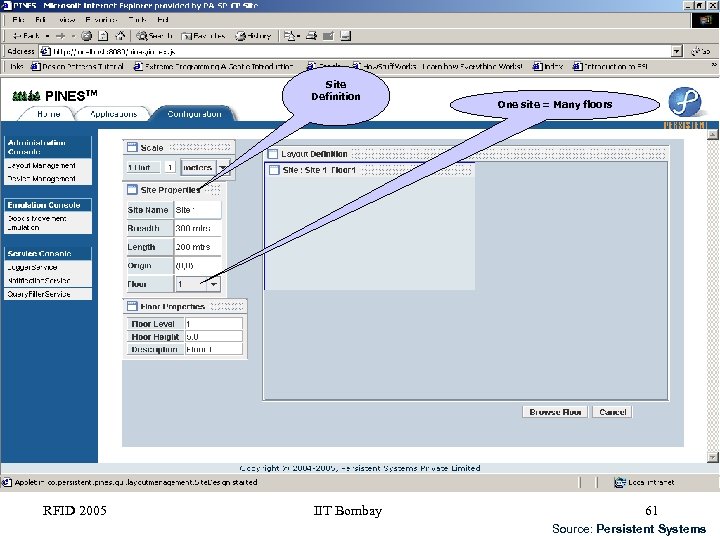Click the floor Description input field

point(214,349)
